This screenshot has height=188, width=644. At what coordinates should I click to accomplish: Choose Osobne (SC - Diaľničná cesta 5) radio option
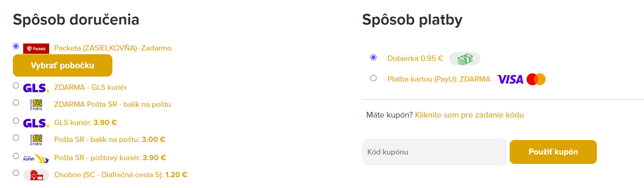coord(16,173)
